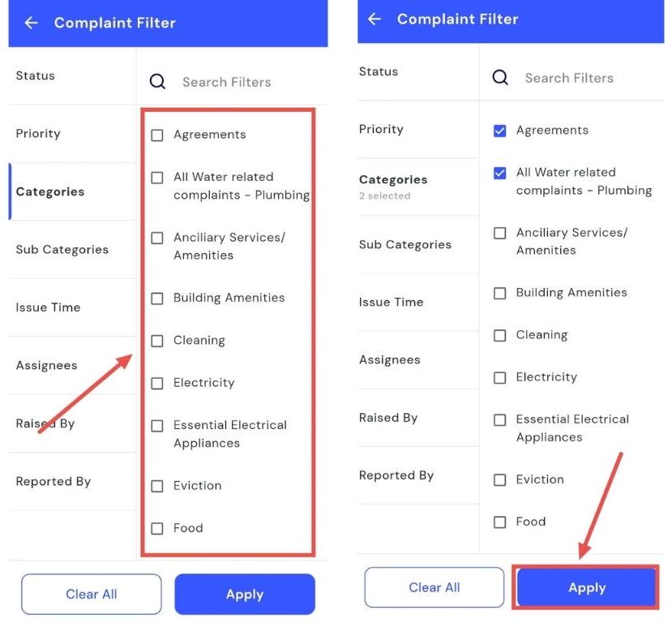Select Food checkbox in left panel
The width and height of the screenshot is (672, 623).
[x=157, y=528]
